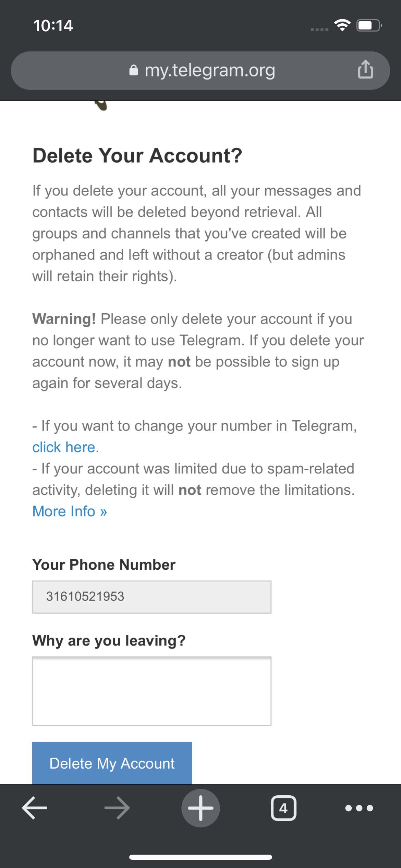This screenshot has height=868, width=401.
Task: Open a new tab with plus button
Action: 200,808
